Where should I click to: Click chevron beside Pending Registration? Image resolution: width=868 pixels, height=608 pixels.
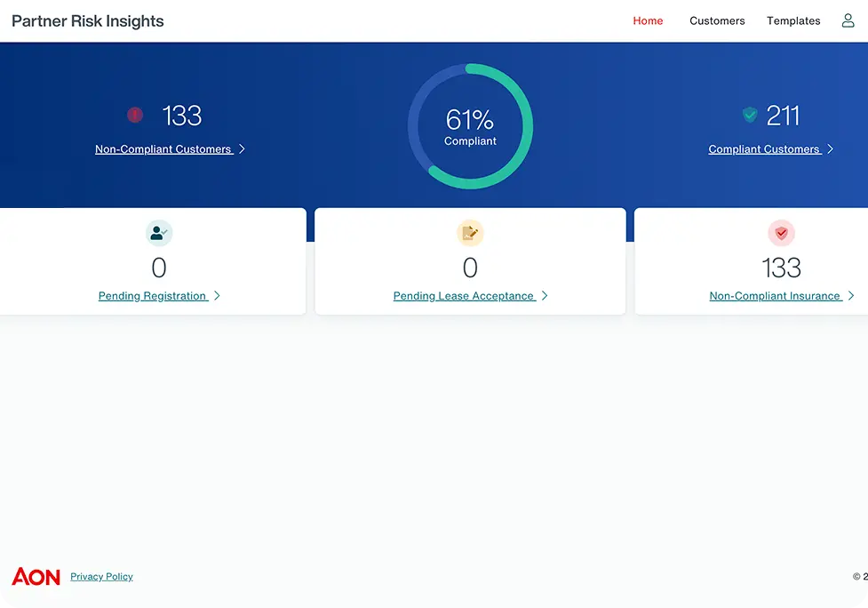coord(217,296)
